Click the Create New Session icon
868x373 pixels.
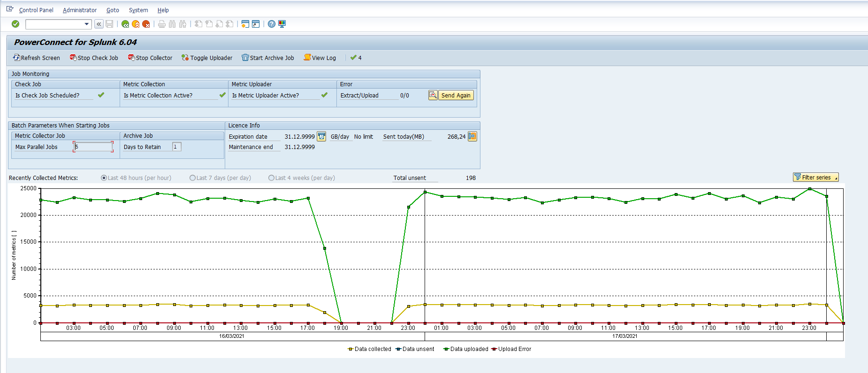click(245, 24)
